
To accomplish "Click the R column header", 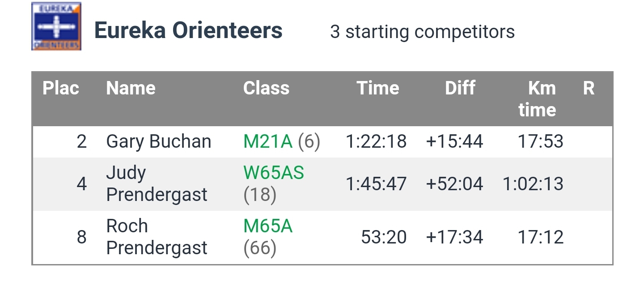I will tap(589, 88).
